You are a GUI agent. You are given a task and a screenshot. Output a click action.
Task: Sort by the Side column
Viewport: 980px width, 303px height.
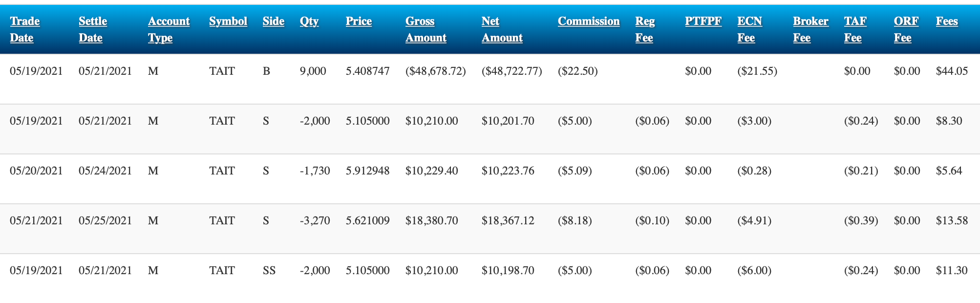point(273,22)
